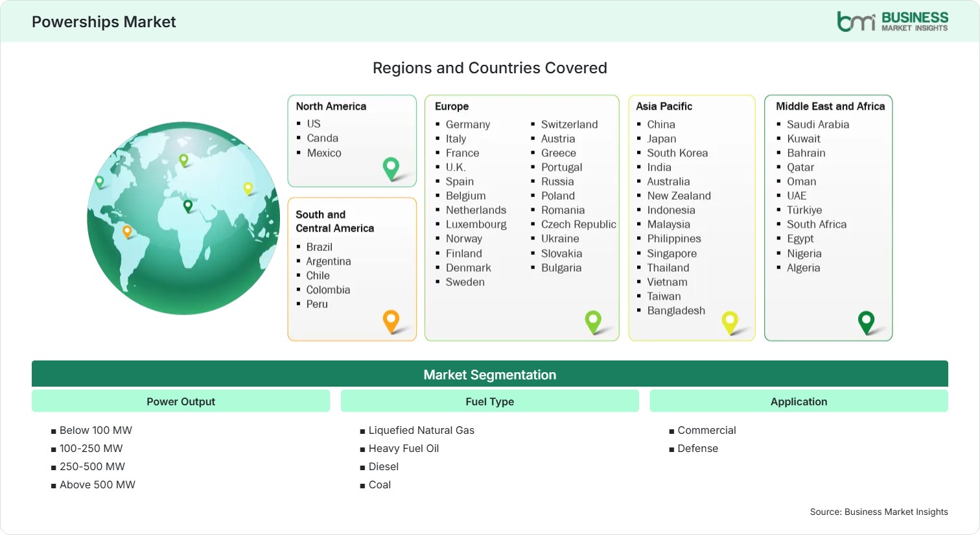The width and height of the screenshot is (980, 535).
Task: Click Algeria in the list
Action: (x=804, y=268)
